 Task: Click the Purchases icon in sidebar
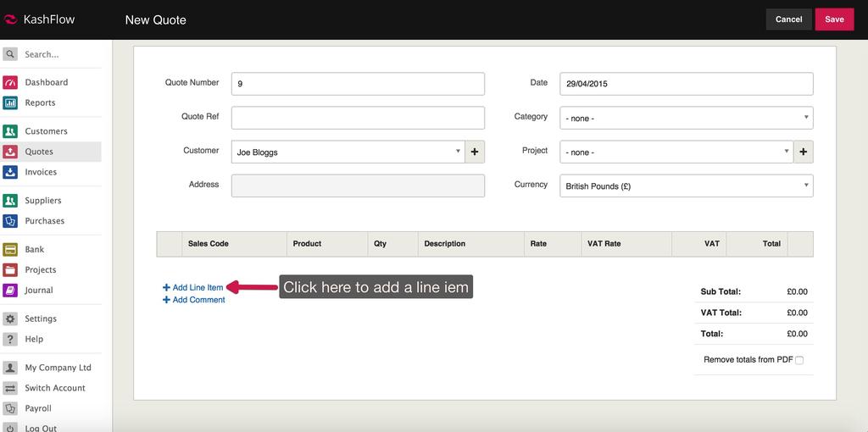pos(10,221)
